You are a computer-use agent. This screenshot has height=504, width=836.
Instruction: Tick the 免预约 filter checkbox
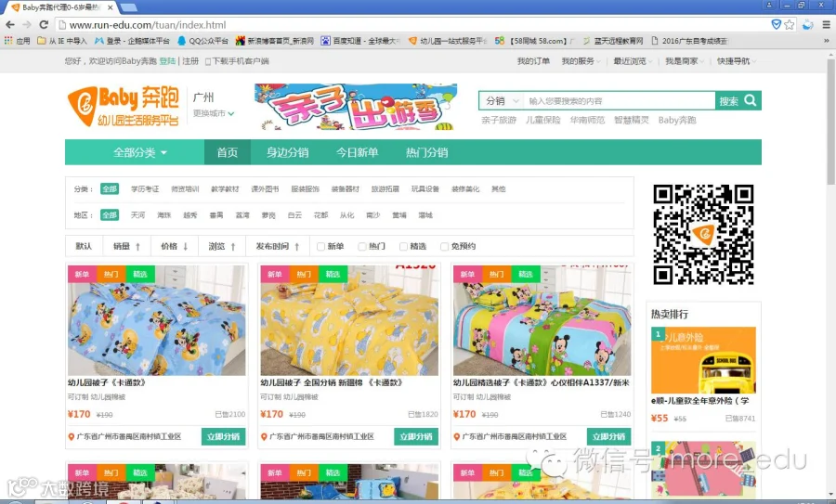tap(444, 246)
